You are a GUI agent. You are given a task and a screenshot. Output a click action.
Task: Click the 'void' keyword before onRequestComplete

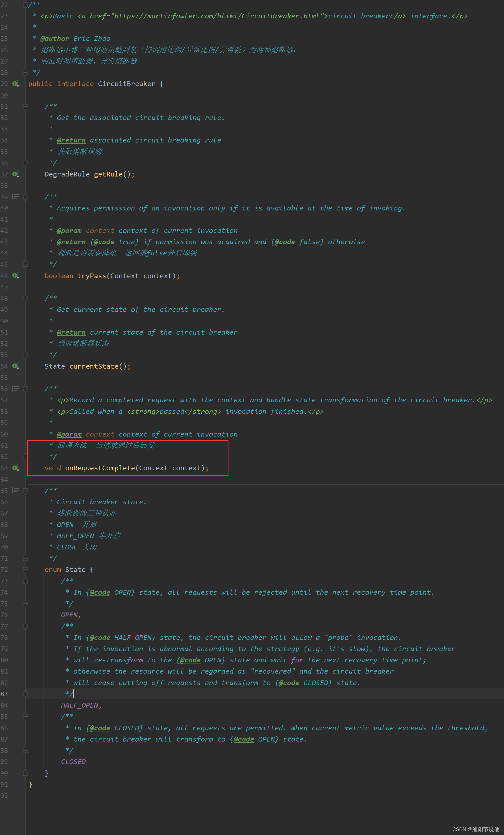click(x=53, y=468)
